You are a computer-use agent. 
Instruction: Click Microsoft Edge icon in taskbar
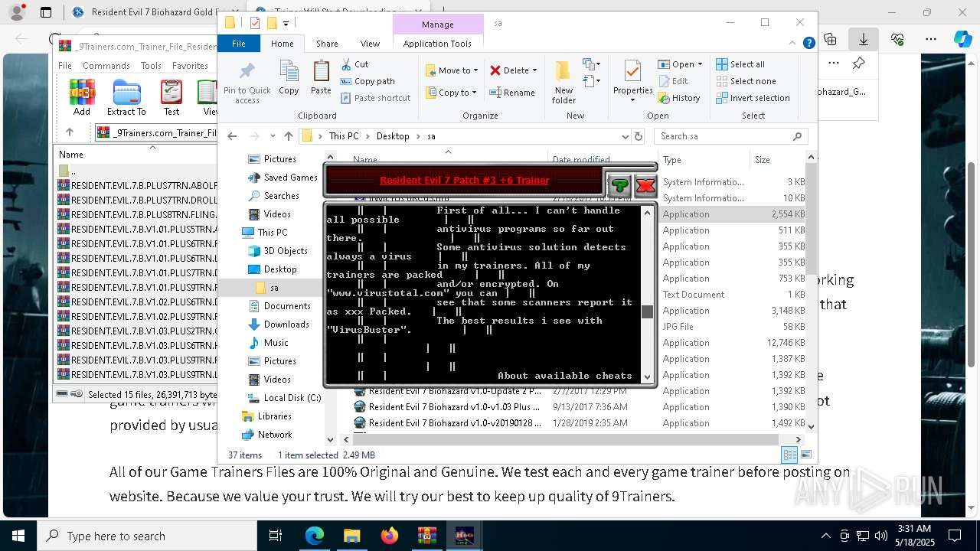[315, 536]
